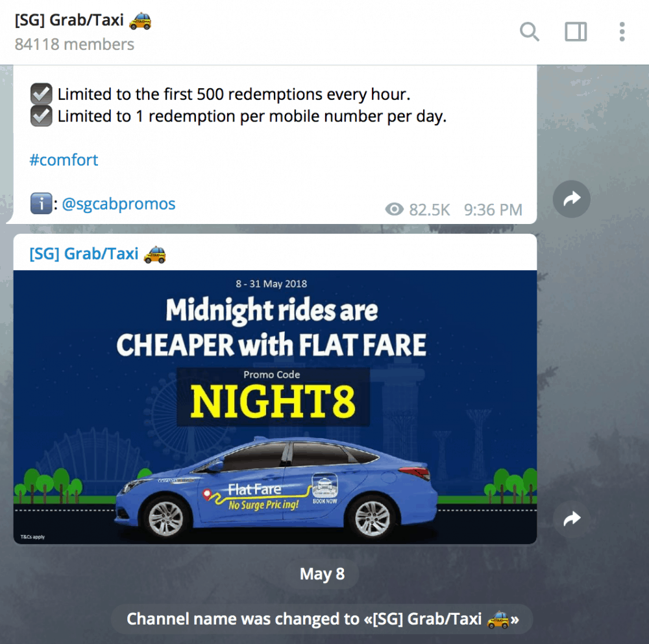The width and height of the screenshot is (649, 644).
Task: Open the three-dot more options menu
Action: pyautogui.click(x=622, y=31)
